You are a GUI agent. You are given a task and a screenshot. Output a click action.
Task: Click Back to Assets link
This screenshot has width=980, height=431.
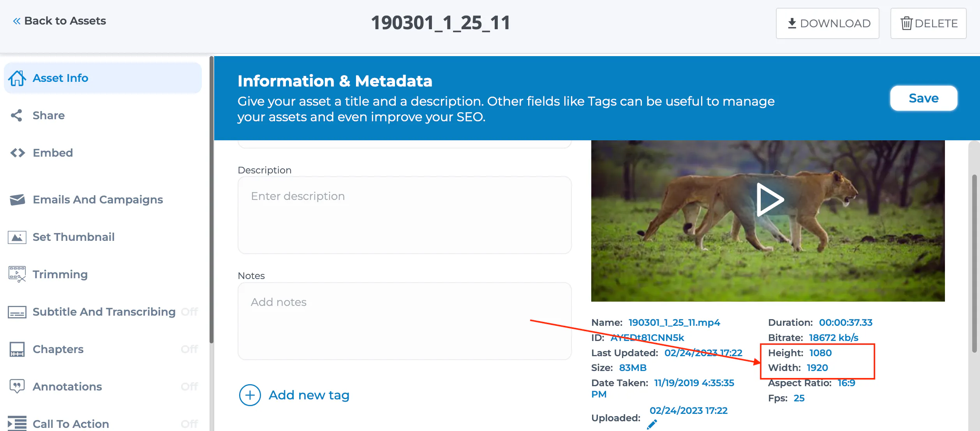59,21
